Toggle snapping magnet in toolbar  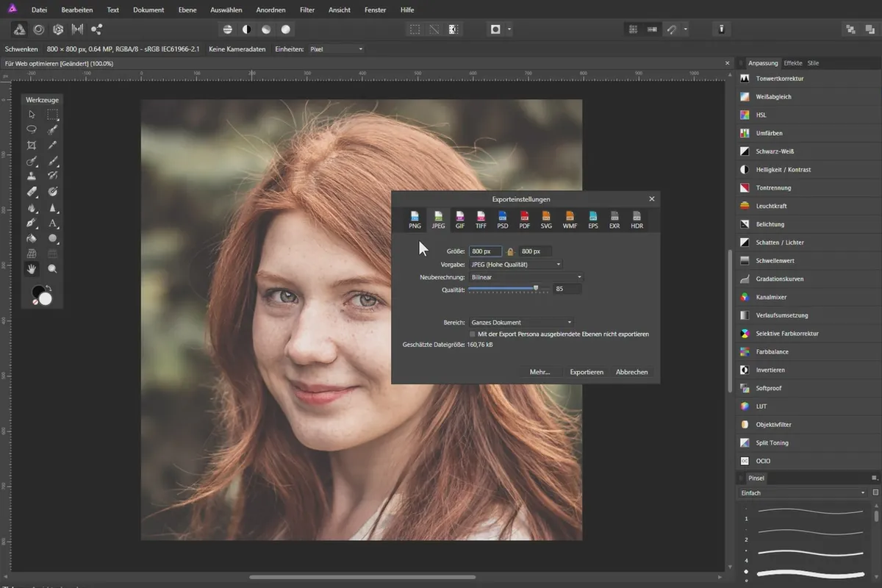tap(671, 29)
